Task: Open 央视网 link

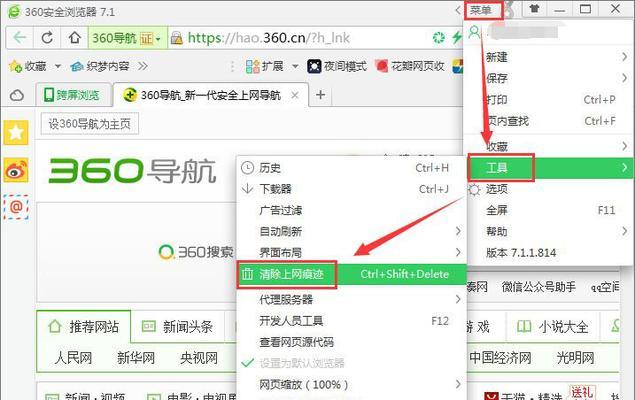Action: (199, 358)
